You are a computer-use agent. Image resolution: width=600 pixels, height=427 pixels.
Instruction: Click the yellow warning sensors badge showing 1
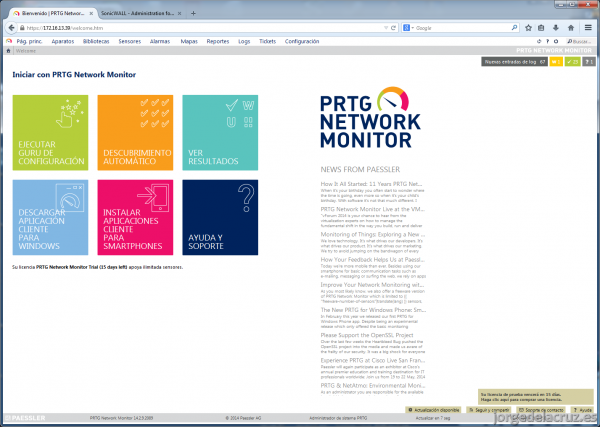(556, 62)
